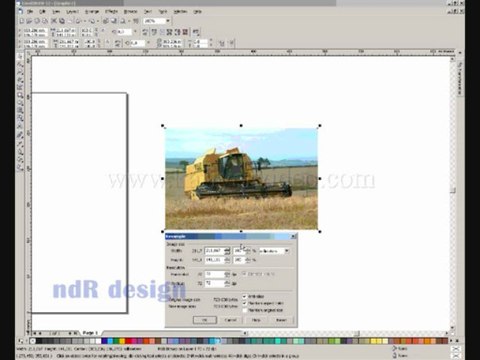Click the Width percentage field
Viewport: 480px width, 360px height.
(239, 251)
